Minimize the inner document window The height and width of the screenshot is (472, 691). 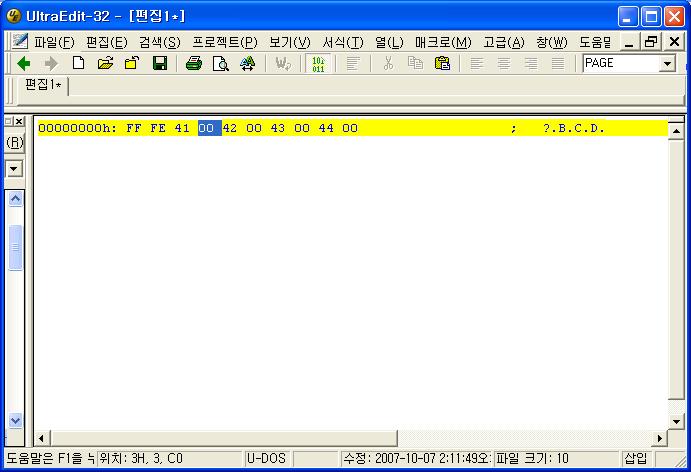click(629, 42)
